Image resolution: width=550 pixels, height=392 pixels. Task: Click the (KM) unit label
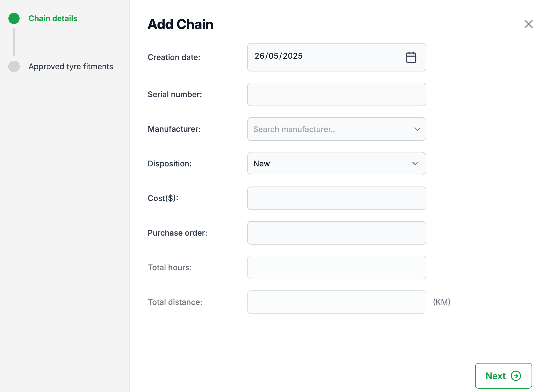(x=442, y=302)
